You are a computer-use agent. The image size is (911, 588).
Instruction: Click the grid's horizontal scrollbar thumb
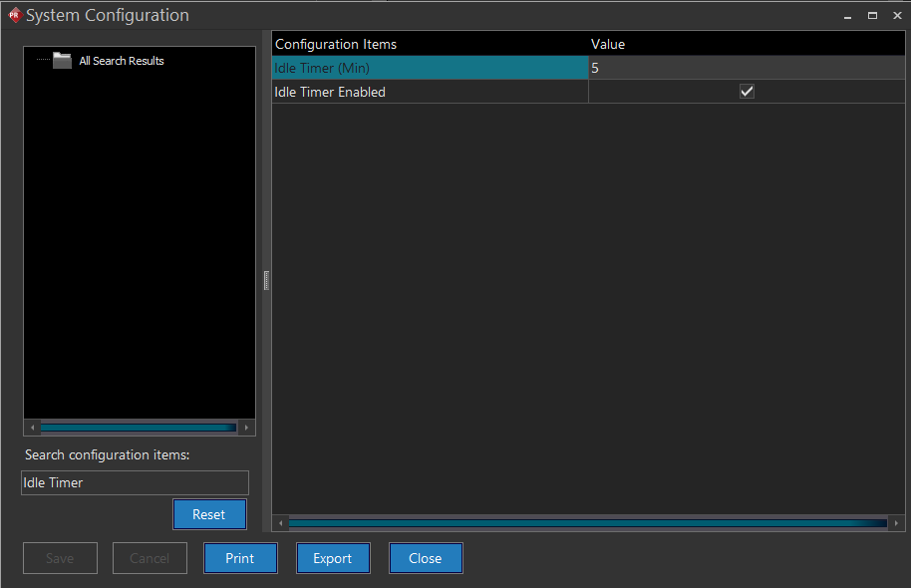coord(588,523)
